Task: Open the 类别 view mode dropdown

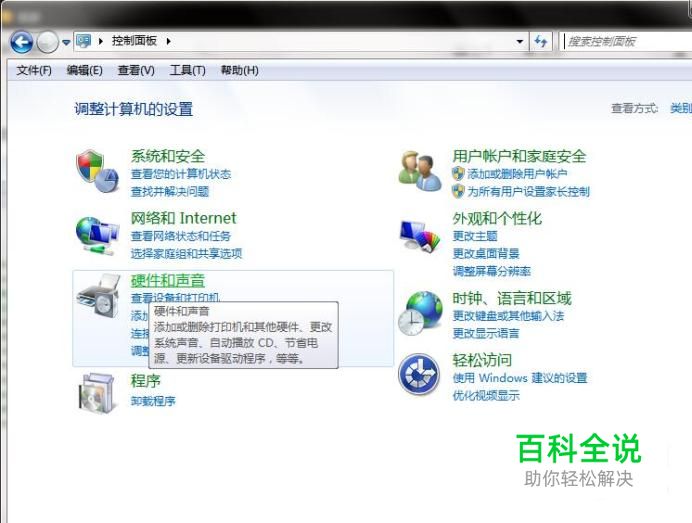Action: [x=681, y=108]
